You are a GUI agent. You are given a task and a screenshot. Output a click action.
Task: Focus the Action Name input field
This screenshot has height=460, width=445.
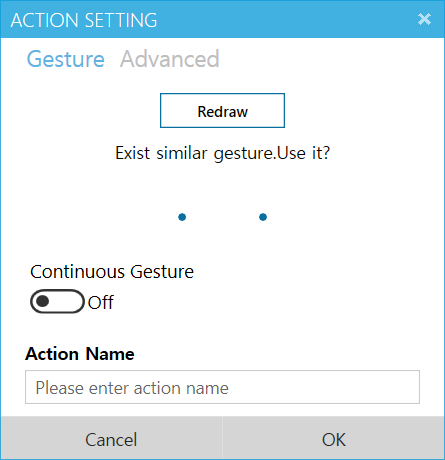coord(222,387)
